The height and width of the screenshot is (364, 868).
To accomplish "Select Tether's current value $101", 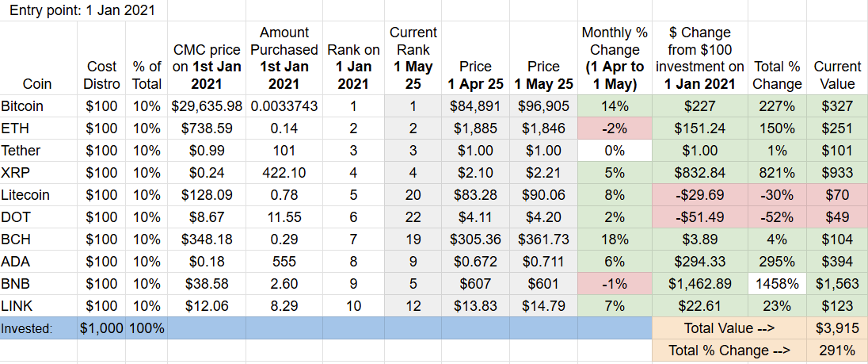I will [838, 150].
